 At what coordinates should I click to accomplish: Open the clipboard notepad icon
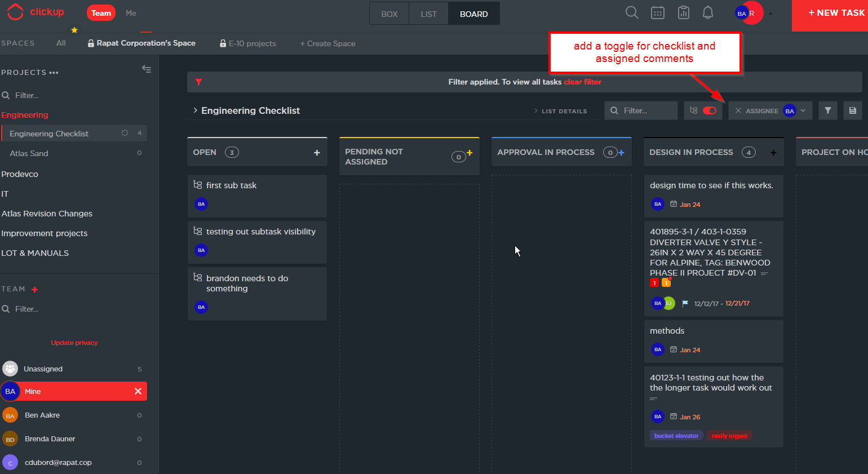tap(684, 12)
